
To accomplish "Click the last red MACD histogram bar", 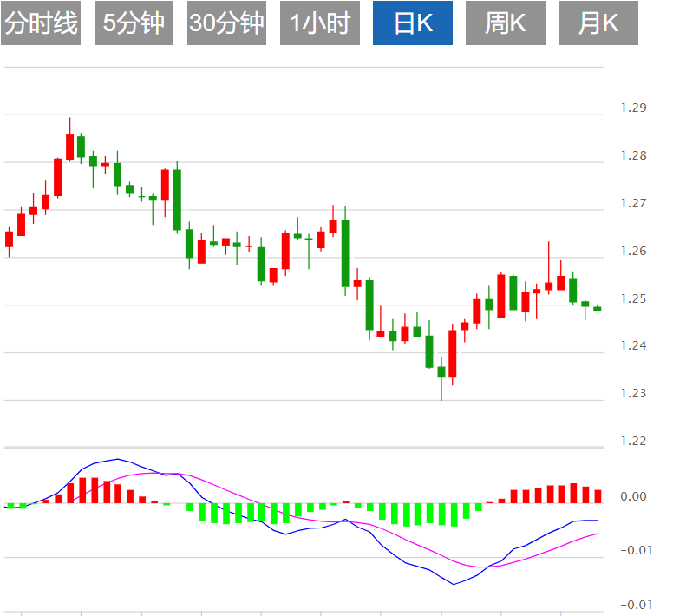I will (x=598, y=496).
